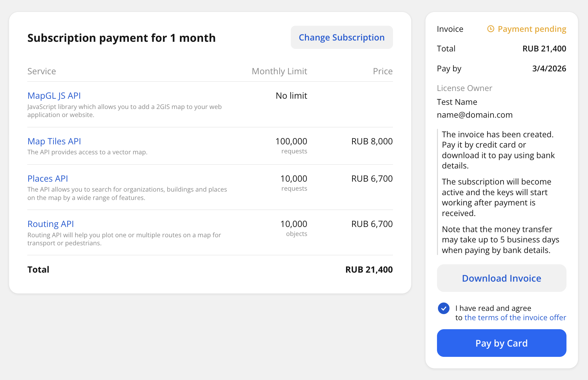Uncheck the agree to terms checkbox

click(443, 308)
